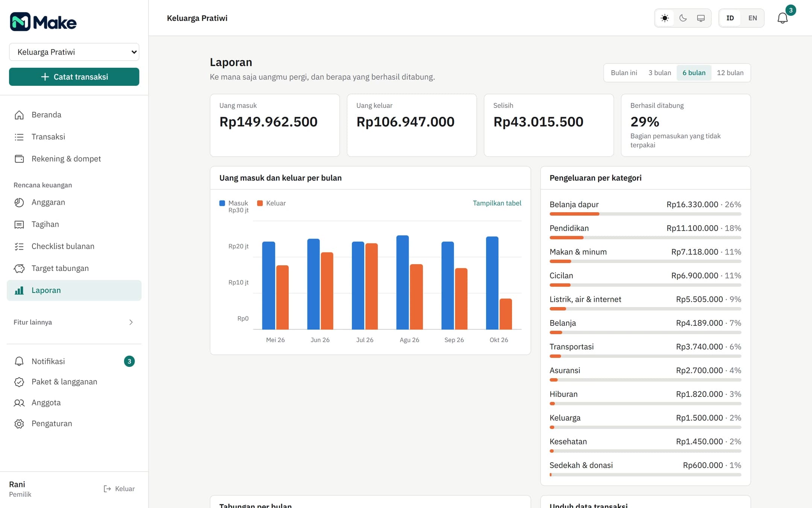Image resolution: width=812 pixels, height=508 pixels.
Task: Select ID language option
Action: click(x=730, y=18)
